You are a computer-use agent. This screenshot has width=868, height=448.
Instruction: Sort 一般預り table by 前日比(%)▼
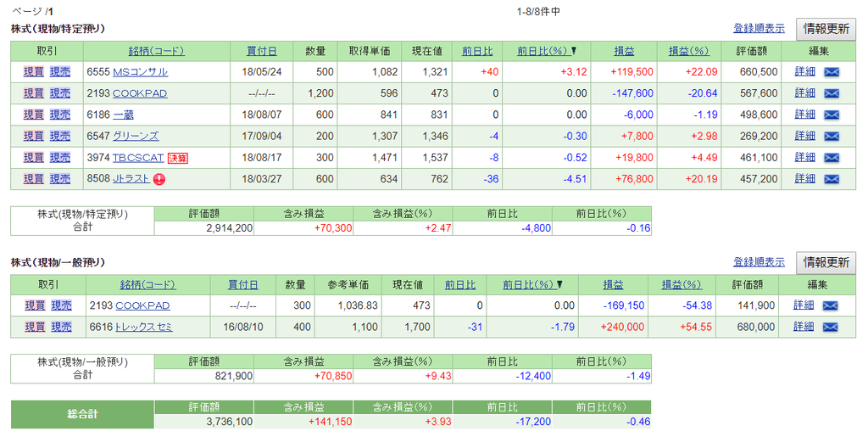pos(532,285)
